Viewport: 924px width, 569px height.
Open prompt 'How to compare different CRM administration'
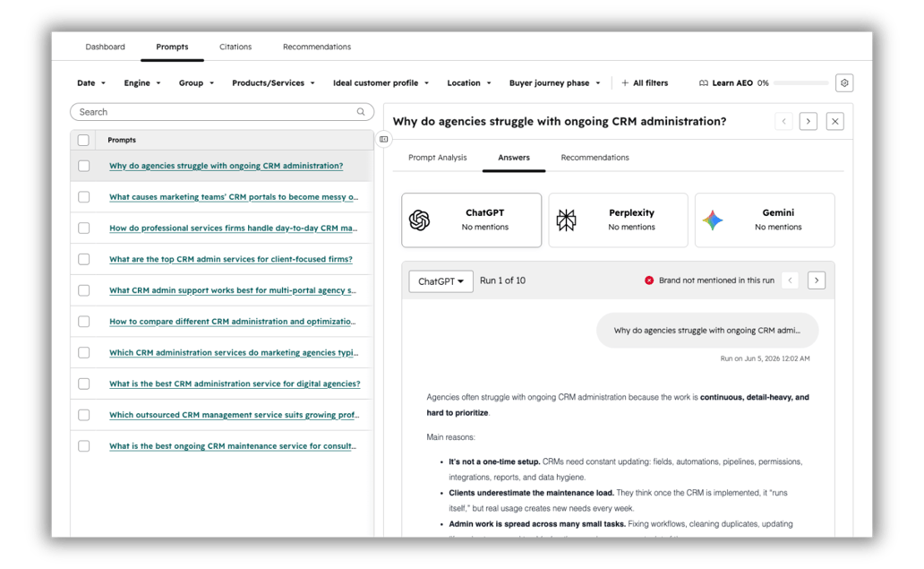[232, 322]
